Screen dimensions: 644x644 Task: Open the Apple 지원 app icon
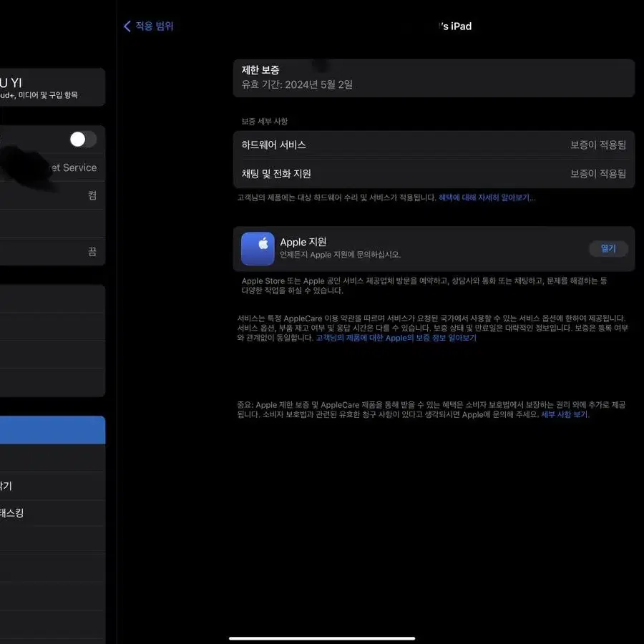coord(258,248)
